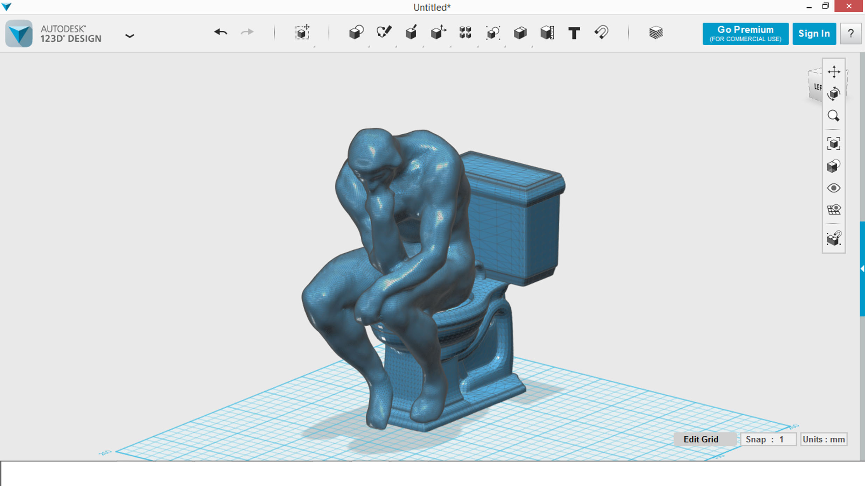Open the Grouping tool
The image size is (868, 486).
[x=493, y=33]
